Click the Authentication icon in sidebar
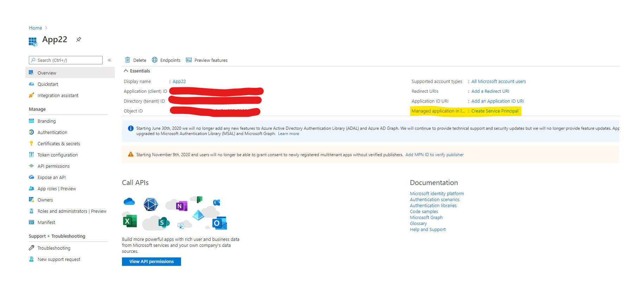The image size is (644, 288). [31, 132]
